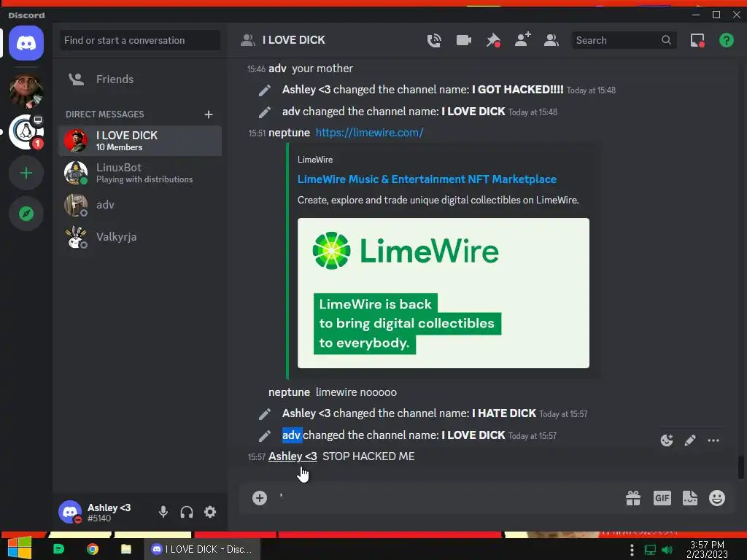The height and width of the screenshot is (560, 747).
Task: Add a server with the plus button
Action: coord(26,173)
